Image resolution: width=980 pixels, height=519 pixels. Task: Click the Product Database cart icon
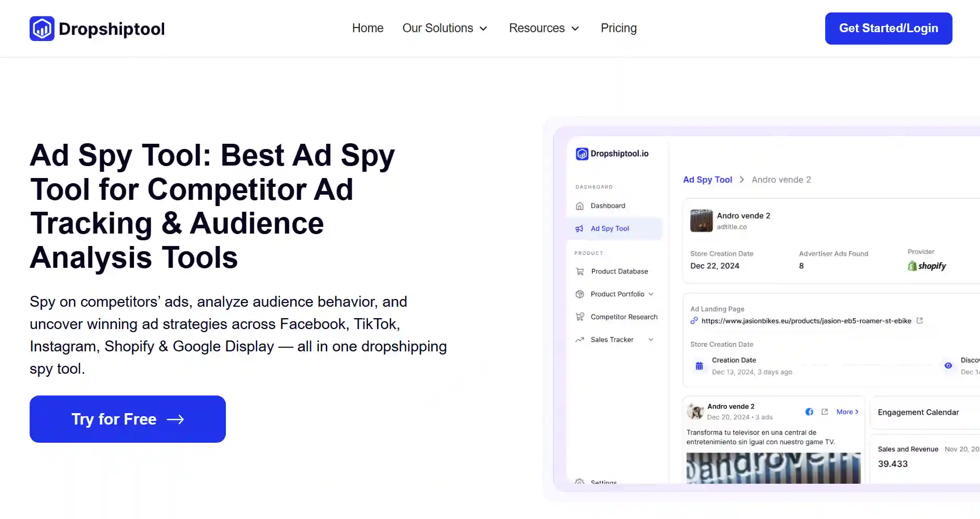pyautogui.click(x=580, y=271)
